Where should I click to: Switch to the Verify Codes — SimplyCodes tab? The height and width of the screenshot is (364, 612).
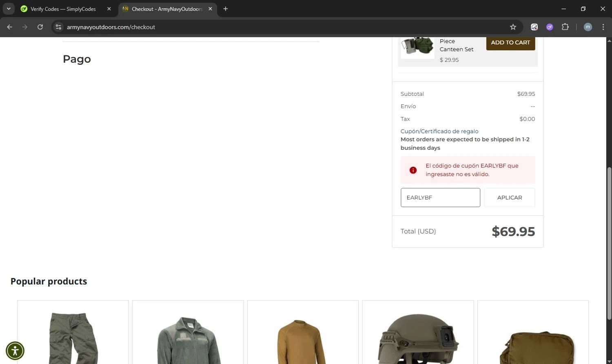63,9
